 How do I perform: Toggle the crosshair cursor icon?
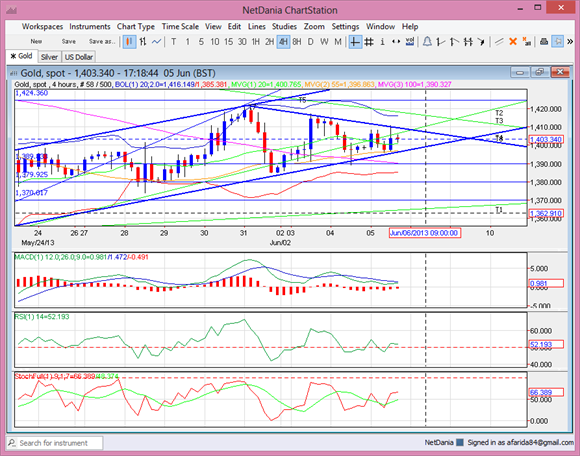354,42
